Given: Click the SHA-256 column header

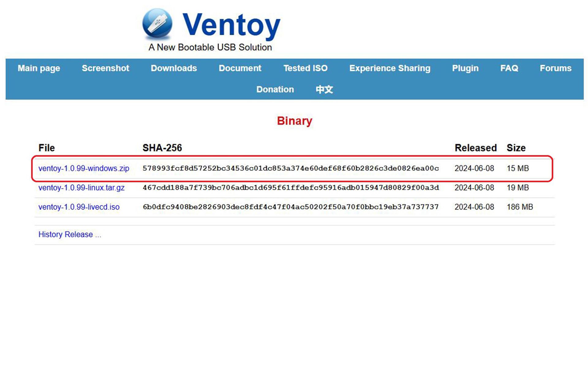Looking at the screenshot, I should pyautogui.click(x=162, y=148).
